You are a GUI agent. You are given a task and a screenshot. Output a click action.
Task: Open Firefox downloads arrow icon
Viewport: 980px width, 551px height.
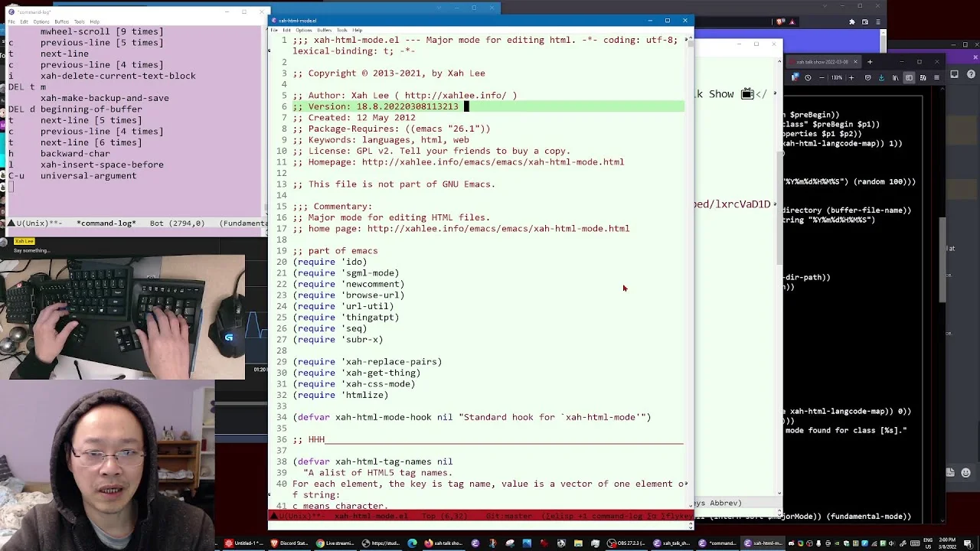click(881, 77)
